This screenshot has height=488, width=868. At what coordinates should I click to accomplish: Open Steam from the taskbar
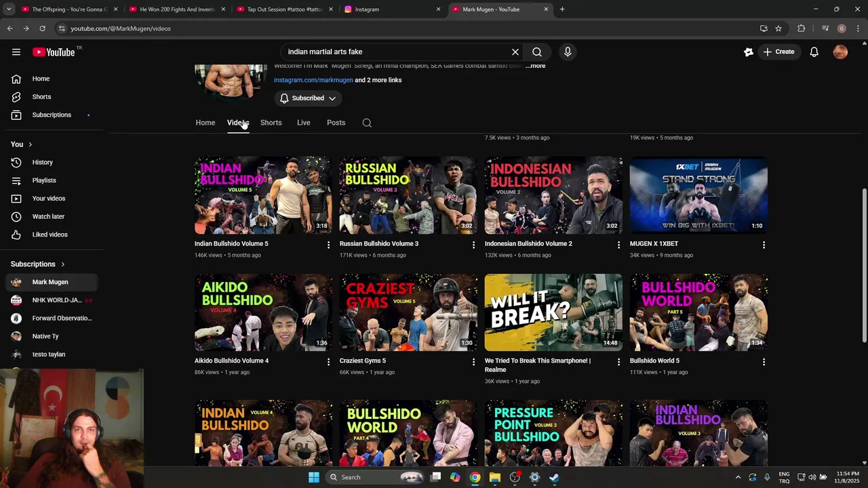click(554, 477)
